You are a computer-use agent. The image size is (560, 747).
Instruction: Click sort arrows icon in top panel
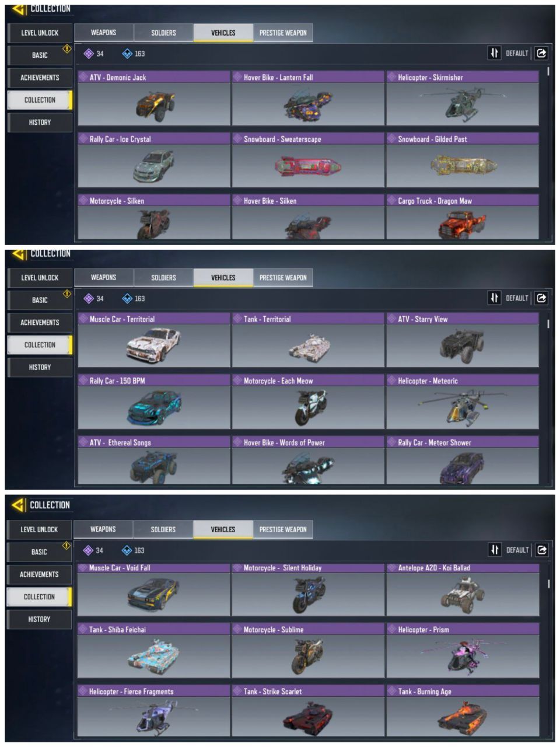point(495,53)
